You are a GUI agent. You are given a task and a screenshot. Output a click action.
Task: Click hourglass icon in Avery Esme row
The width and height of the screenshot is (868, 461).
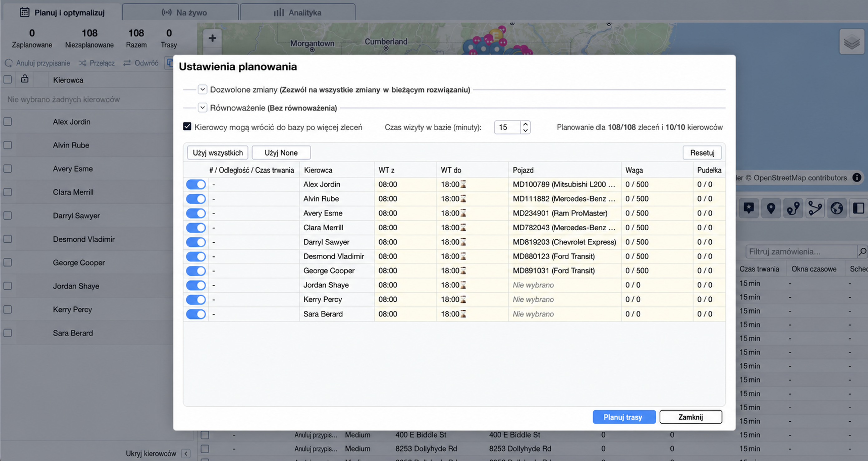463,213
